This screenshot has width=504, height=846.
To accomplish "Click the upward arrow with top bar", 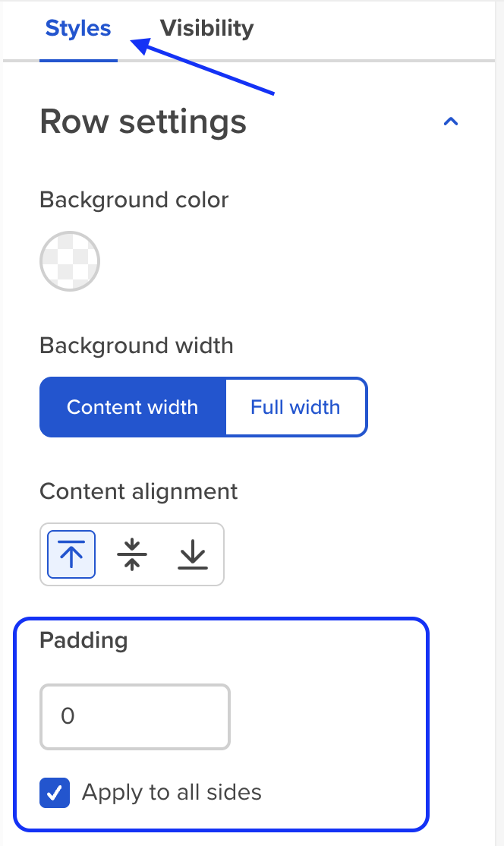I will (71, 554).
